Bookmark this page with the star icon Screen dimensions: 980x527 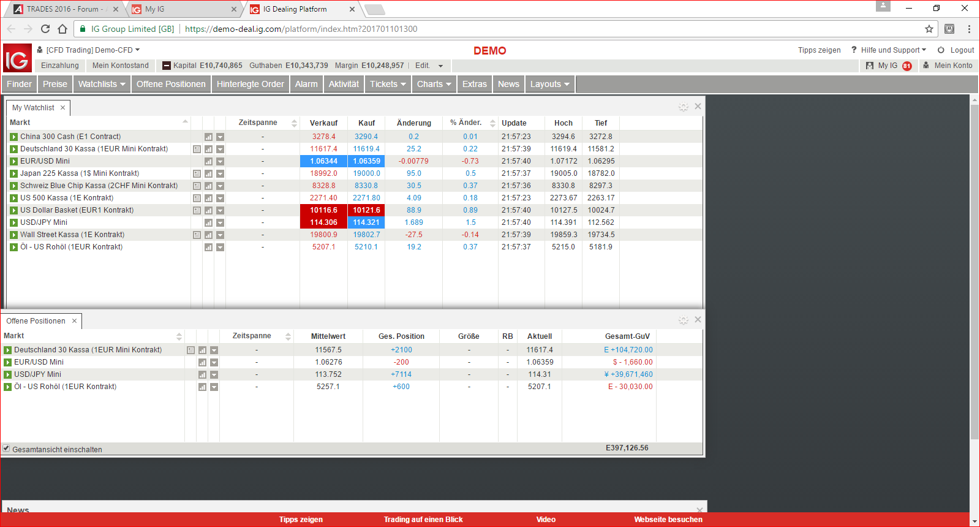click(x=929, y=29)
